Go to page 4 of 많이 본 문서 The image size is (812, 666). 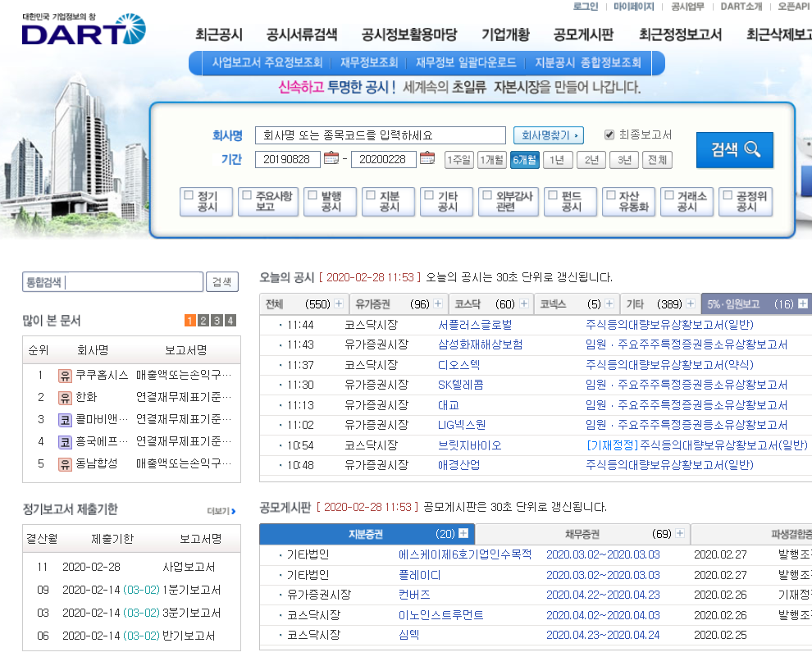click(x=230, y=321)
